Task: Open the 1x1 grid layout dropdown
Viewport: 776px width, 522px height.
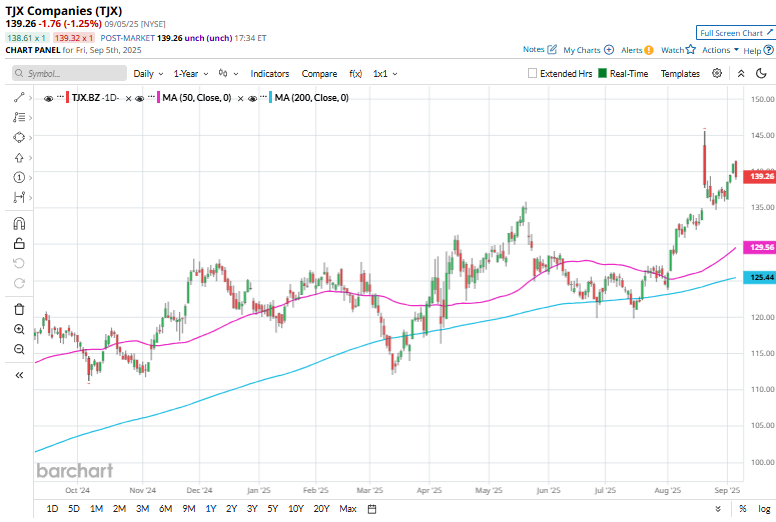Action: pyautogui.click(x=385, y=74)
